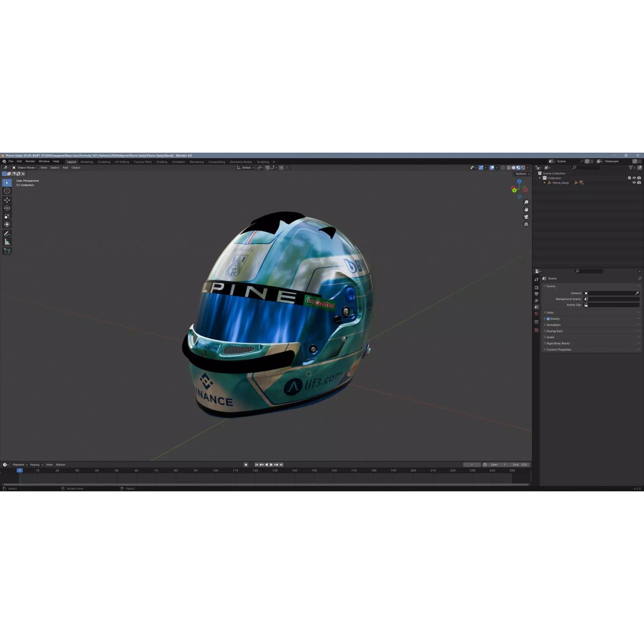Open the outliner filter funnel icon
The image size is (644, 644).
click(x=631, y=168)
